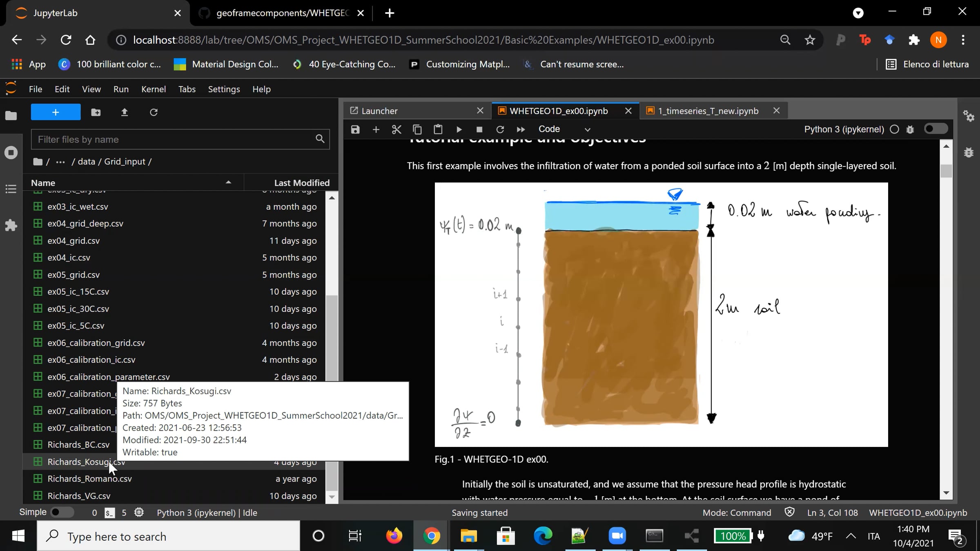Open the Extension Manager sidebar
980x551 pixels.
pos(11,225)
